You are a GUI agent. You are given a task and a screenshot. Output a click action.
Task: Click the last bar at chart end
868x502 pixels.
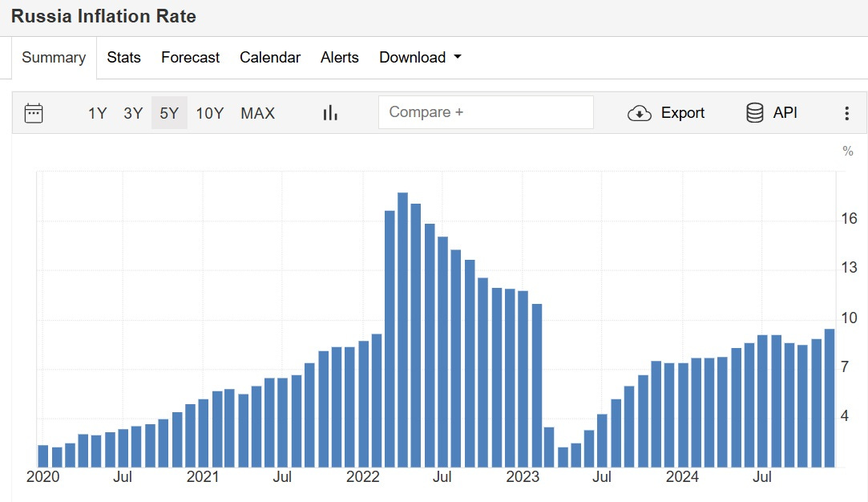[830, 398]
